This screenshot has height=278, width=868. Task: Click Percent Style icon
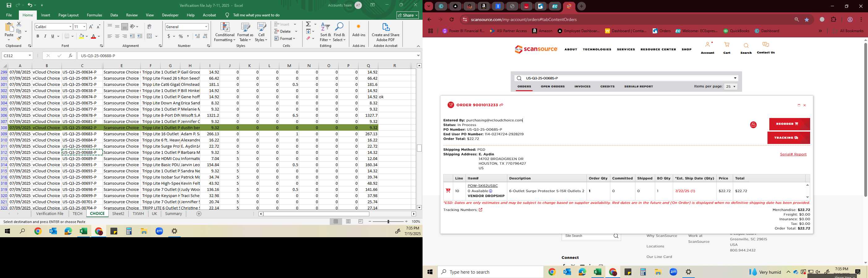181,36
